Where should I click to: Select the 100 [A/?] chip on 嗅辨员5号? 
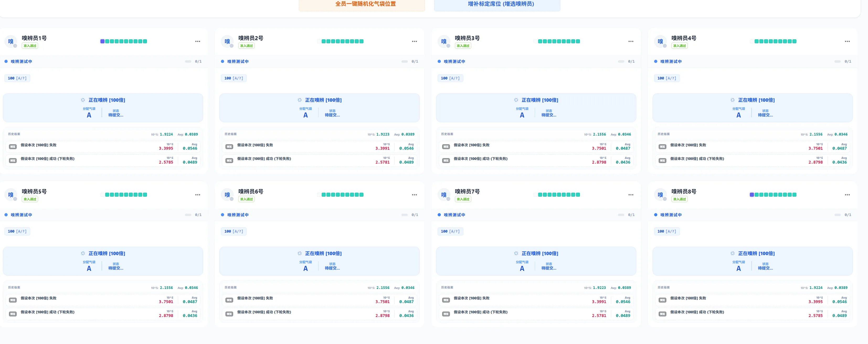pos(17,232)
